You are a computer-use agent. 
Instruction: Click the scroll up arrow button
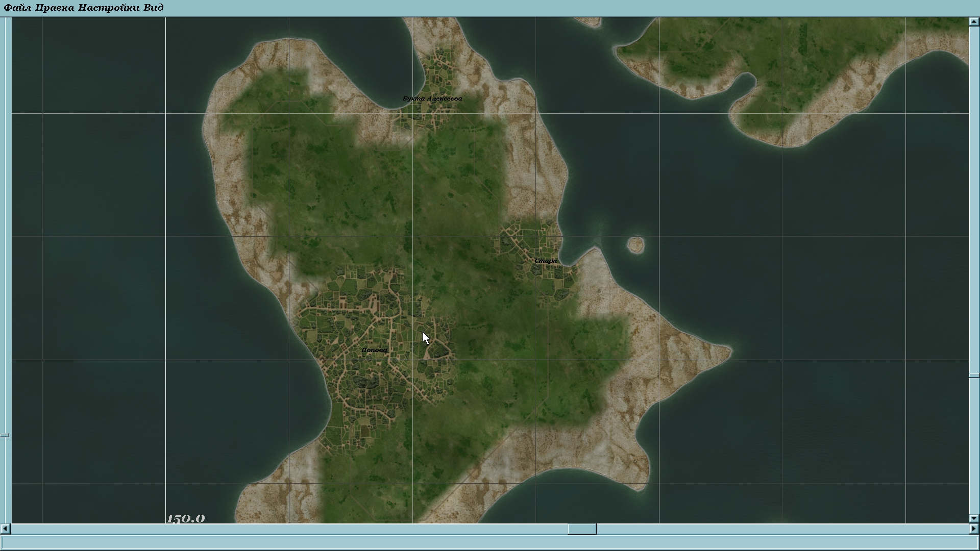click(x=974, y=22)
